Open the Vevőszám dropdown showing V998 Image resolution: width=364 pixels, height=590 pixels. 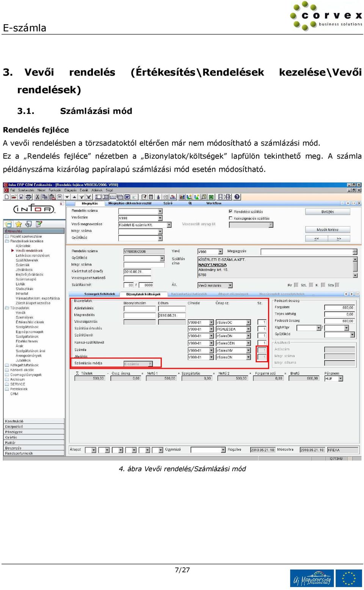tap(160, 218)
